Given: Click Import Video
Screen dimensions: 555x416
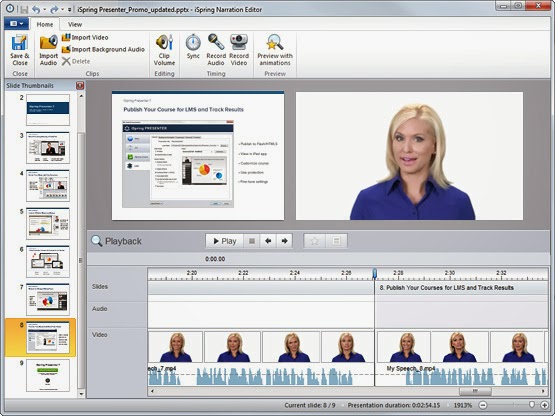Looking at the screenshot, I should click(x=85, y=37).
